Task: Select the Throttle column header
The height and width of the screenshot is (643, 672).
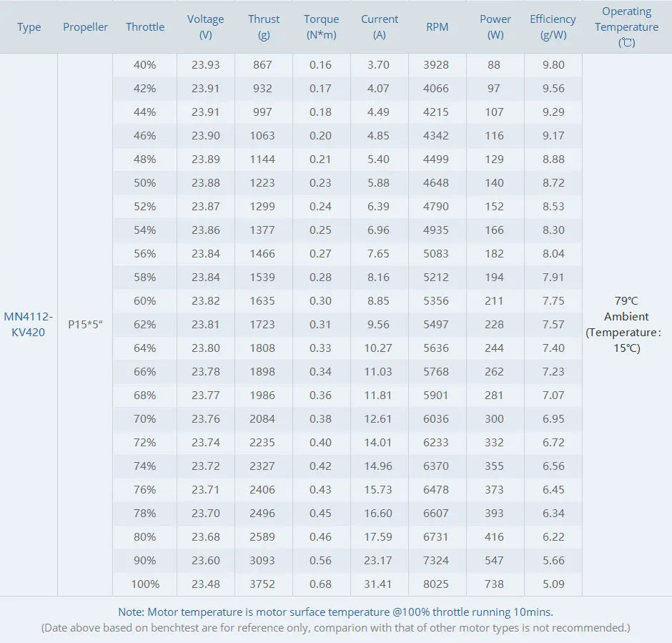Action: click(145, 27)
